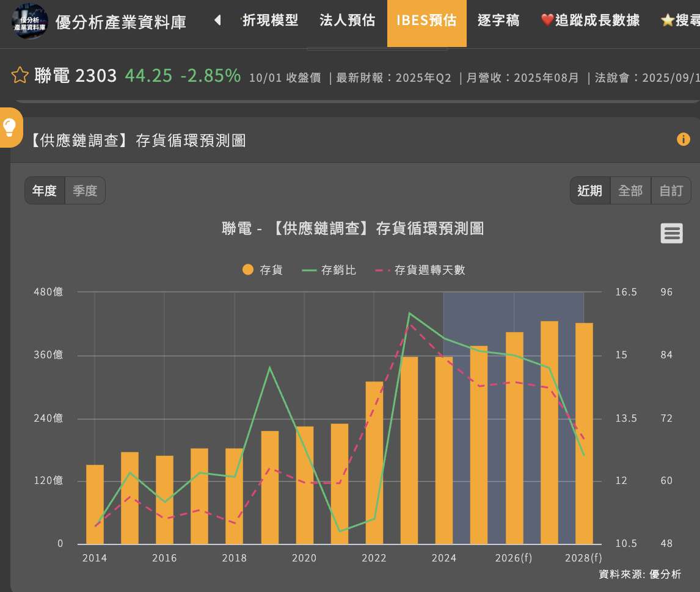Click the heart 追蹤成長數據 tab
Image resolution: width=700 pixels, height=592 pixels.
[590, 21]
